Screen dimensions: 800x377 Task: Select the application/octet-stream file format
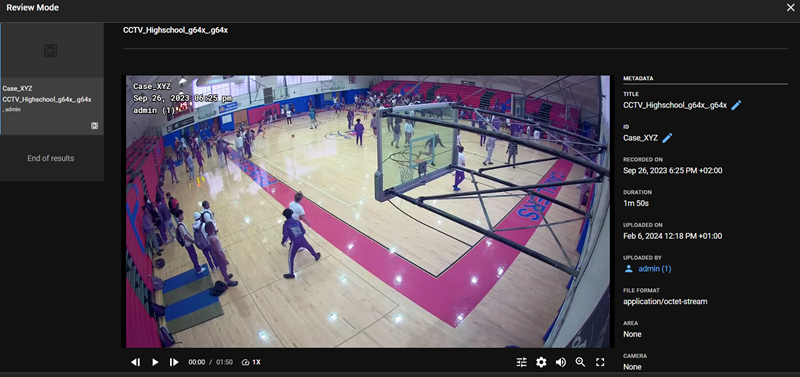(665, 301)
